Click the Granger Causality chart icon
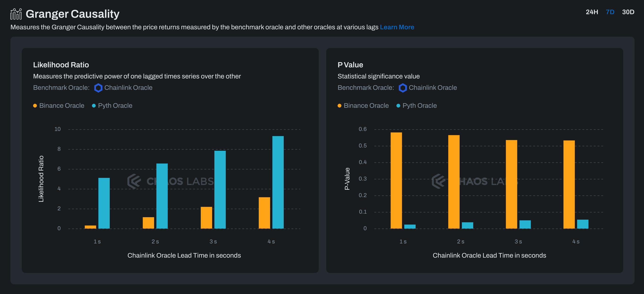 (x=16, y=14)
